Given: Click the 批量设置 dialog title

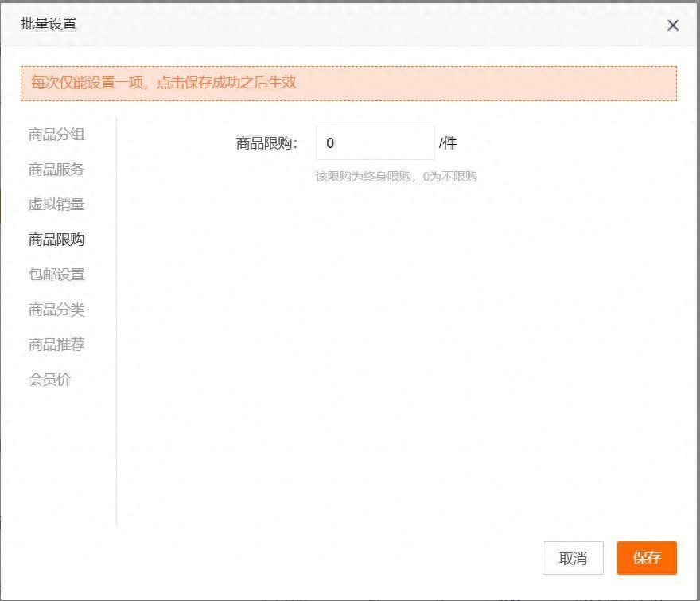Looking at the screenshot, I should point(49,24).
